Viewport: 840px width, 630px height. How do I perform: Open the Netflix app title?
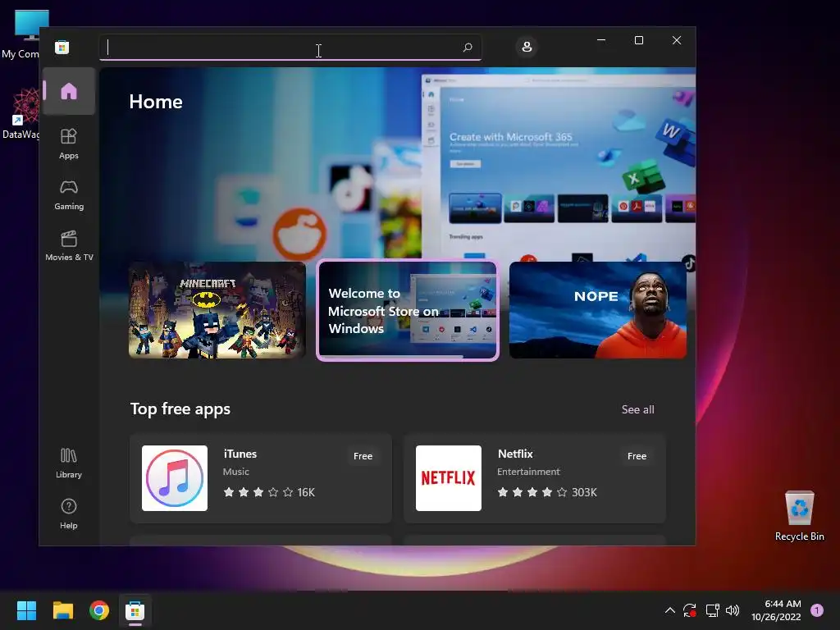pos(515,454)
